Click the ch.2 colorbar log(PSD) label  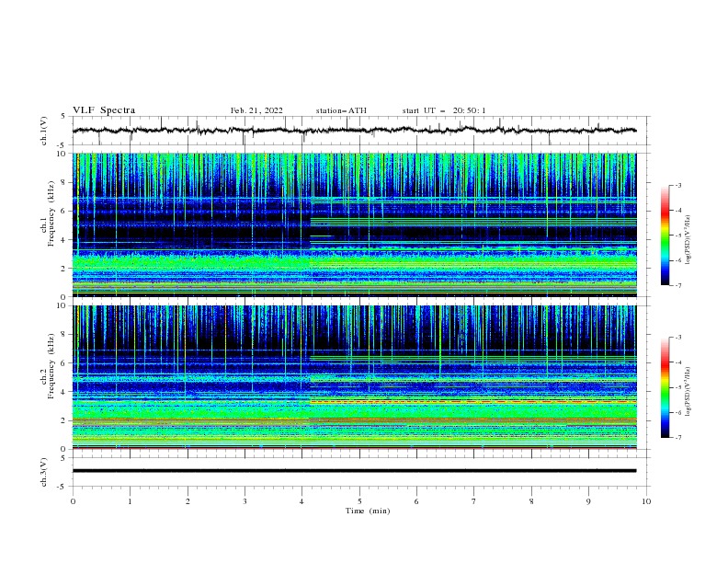point(688,391)
